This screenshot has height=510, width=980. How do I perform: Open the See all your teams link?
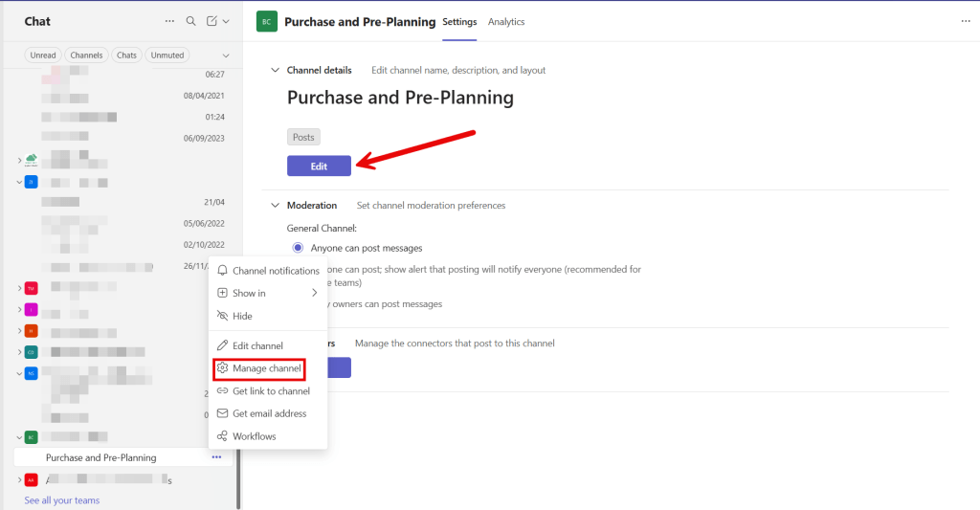coord(61,500)
